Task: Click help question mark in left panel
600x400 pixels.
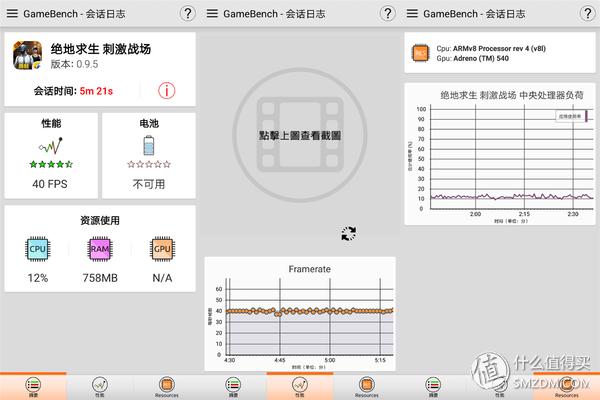Action: tap(188, 14)
